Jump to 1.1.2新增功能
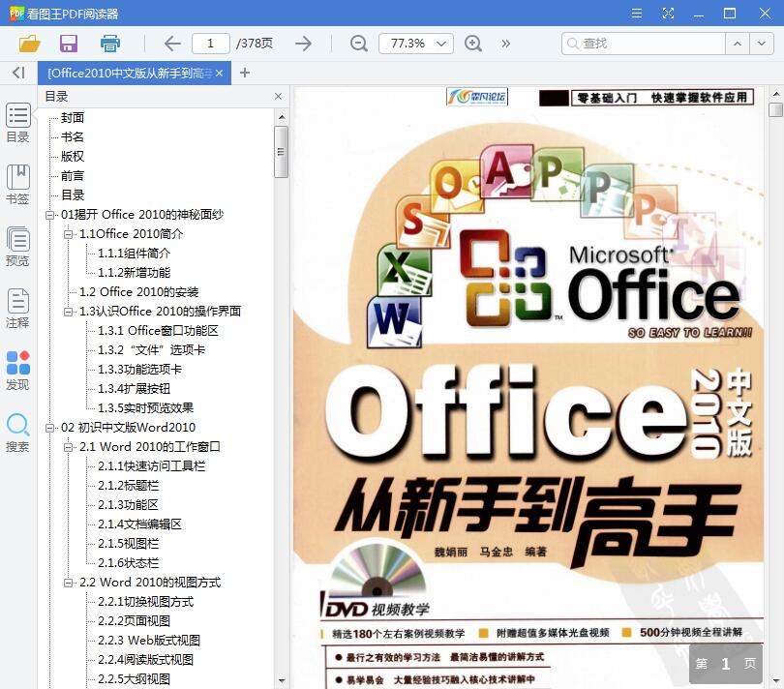This screenshot has height=689, width=784. click(134, 273)
